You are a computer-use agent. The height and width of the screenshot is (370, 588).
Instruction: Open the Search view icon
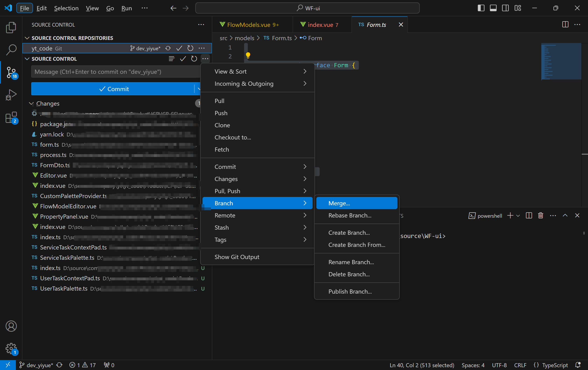point(11,50)
